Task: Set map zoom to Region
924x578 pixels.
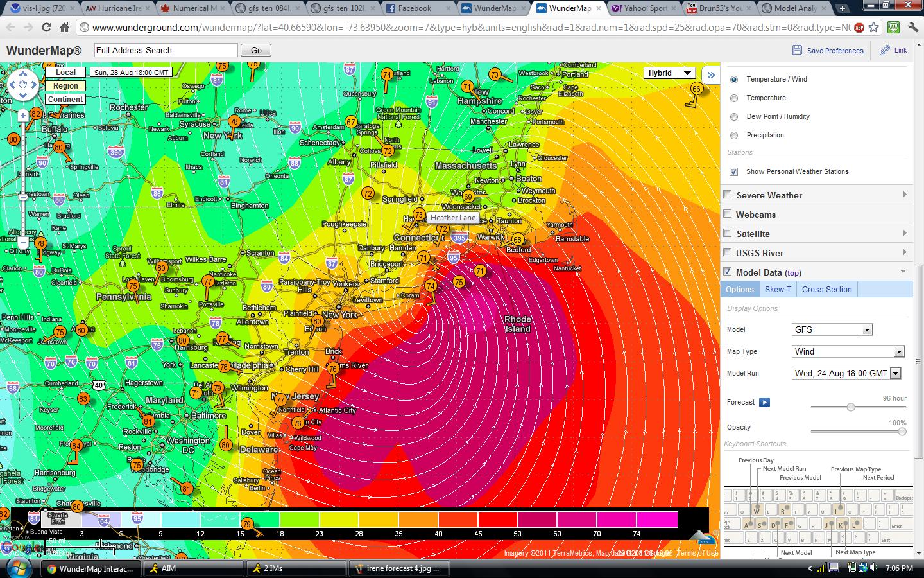Action: [x=65, y=86]
